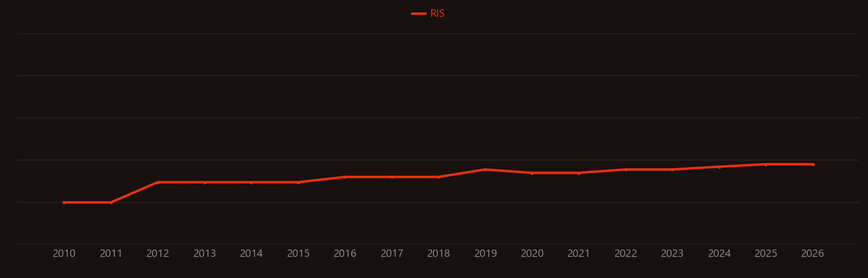Select the 2019 peak data point

(x=485, y=169)
